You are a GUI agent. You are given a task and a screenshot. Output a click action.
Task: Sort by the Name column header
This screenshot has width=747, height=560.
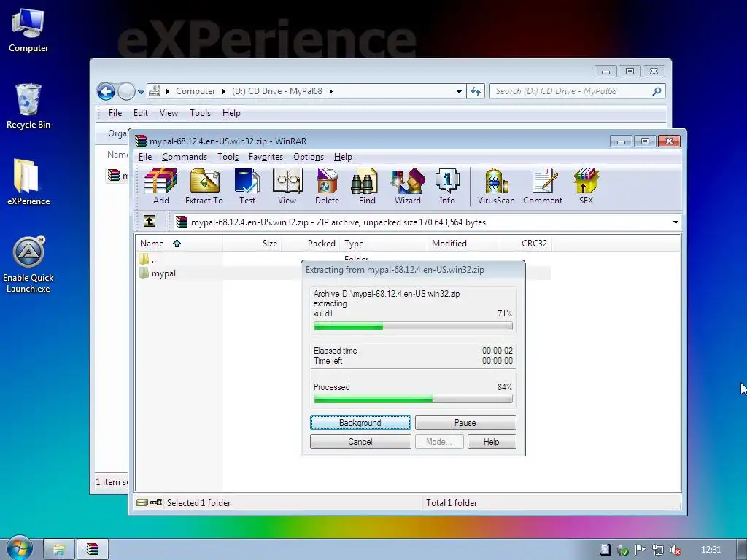coord(179,244)
